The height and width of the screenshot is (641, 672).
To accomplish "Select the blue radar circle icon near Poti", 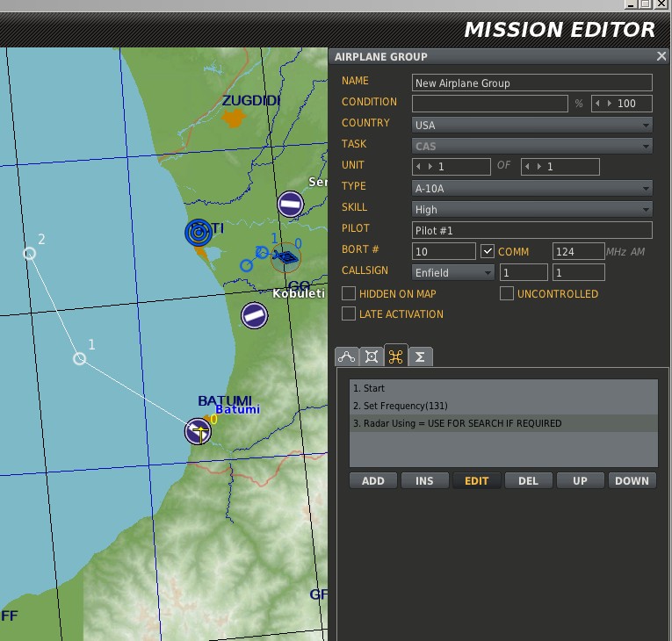I will 198,233.
